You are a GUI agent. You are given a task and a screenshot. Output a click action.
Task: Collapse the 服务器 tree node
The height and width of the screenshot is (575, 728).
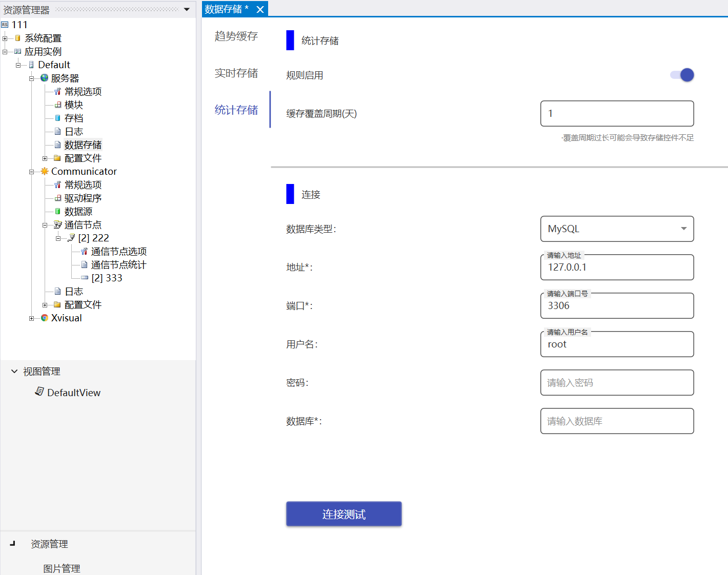[x=31, y=78]
